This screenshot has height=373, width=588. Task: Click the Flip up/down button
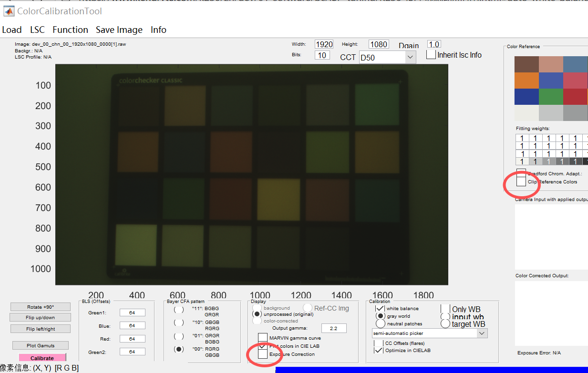[x=41, y=317]
